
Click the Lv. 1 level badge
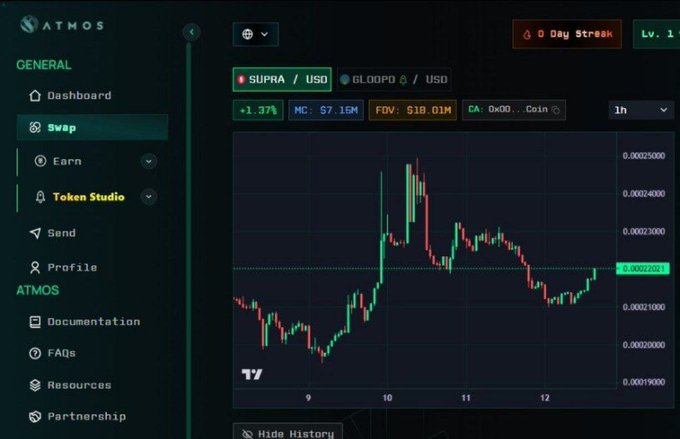tap(657, 34)
